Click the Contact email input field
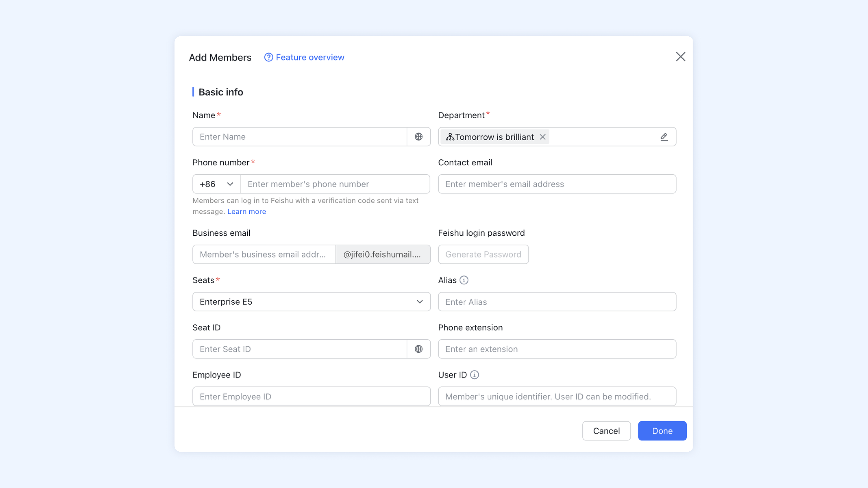 click(557, 184)
